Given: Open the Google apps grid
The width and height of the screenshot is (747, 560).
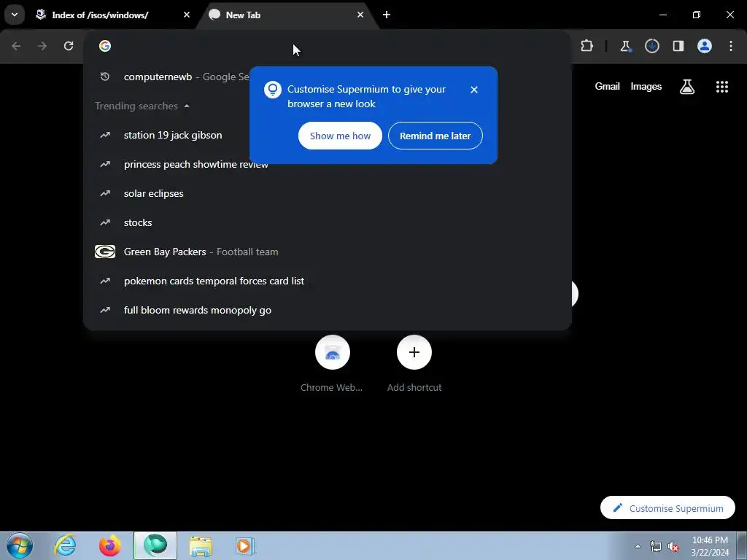Looking at the screenshot, I should (722, 86).
